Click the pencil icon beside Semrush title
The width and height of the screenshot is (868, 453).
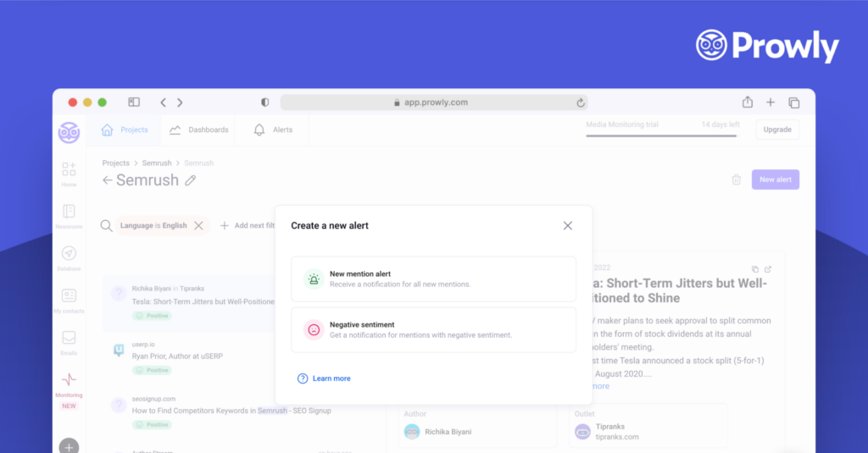[191, 180]
